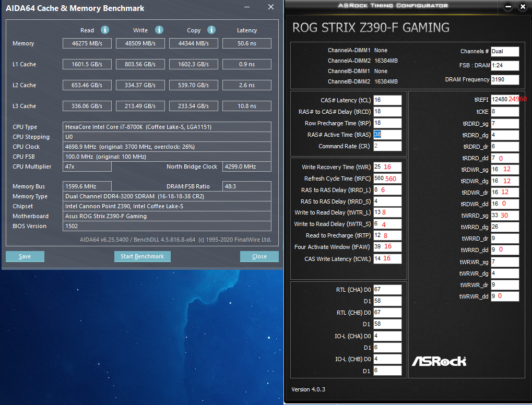Viewport: 532px width, 405px height.
Task: Minimize the ASRock Timing Configurator window
Action: point(508,7)
